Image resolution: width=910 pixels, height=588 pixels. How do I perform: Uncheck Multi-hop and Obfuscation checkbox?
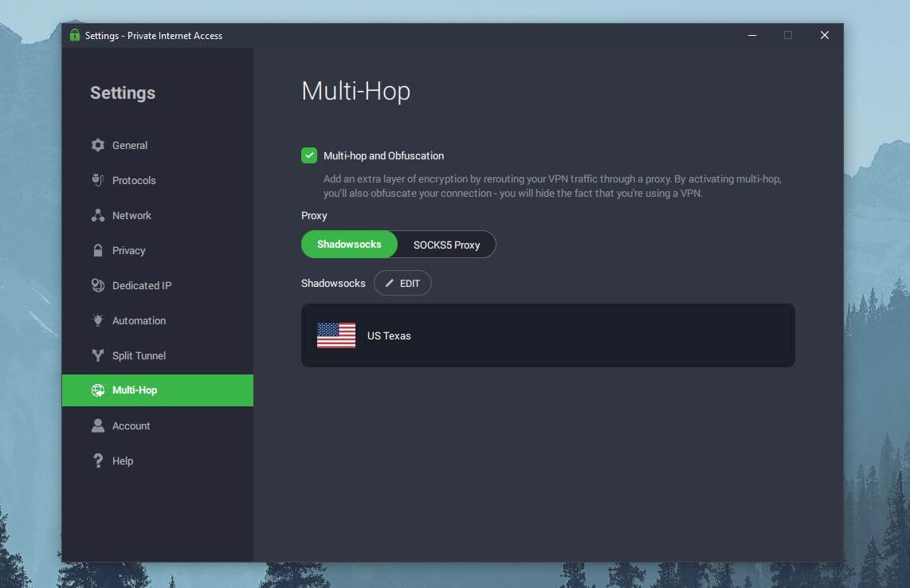tap(308, 155)
